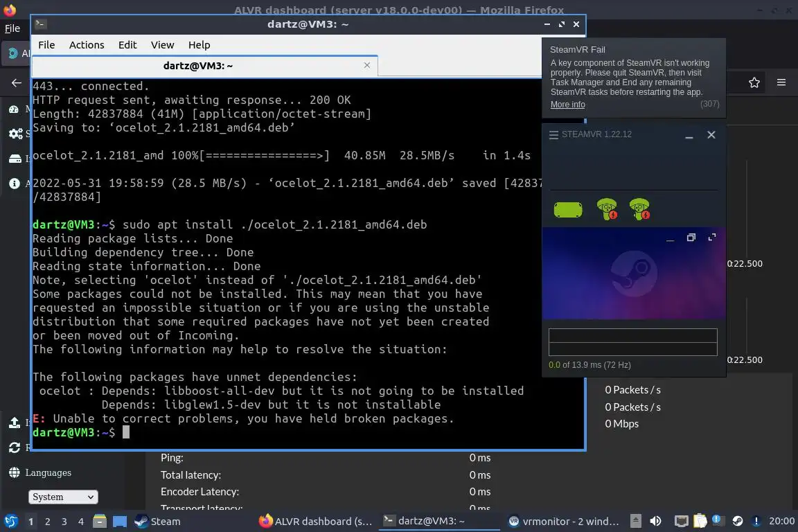
Task: Open ALVR About info sidebar icon
Action: (x=15, y=184)
